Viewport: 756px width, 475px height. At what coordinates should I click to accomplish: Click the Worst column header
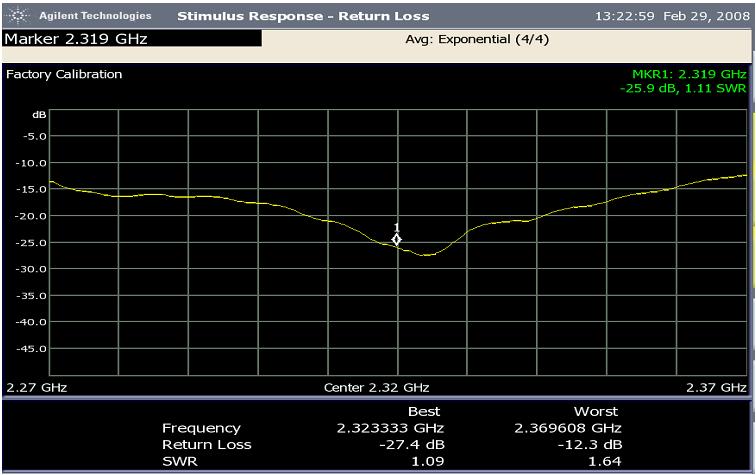click(x=595, y=411)
